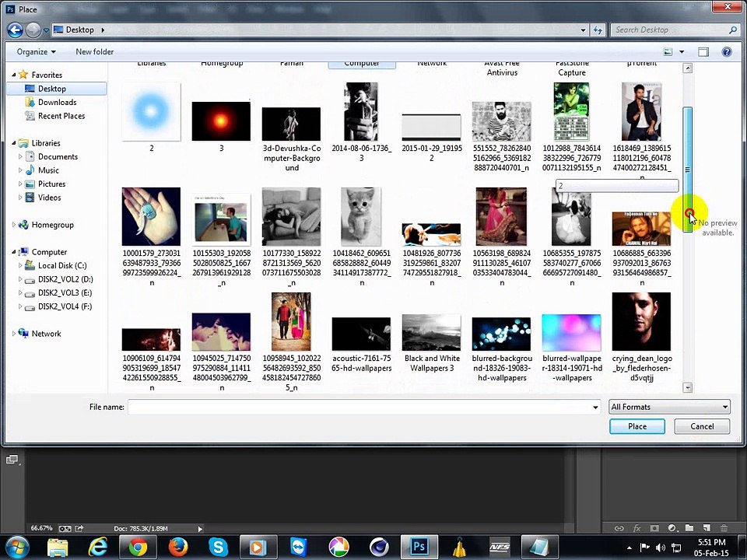
Task: Click Photoshop link layers icon
Action: coord(619,527)
